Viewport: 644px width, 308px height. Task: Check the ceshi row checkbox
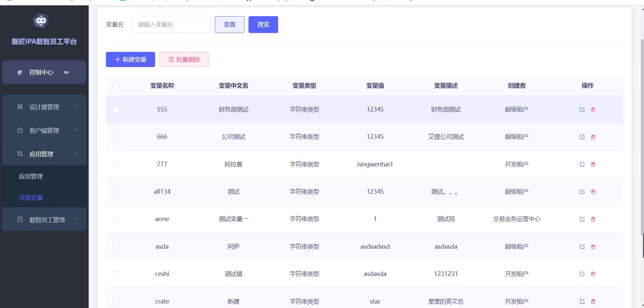pyautogui.click(x=116, y=274)
